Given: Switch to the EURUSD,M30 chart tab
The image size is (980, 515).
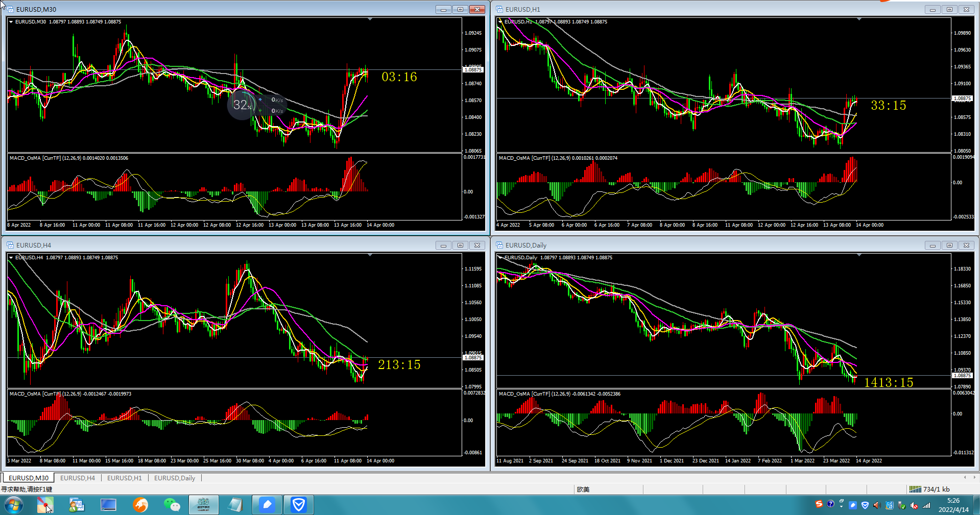Looking at the screenshot, I should tap(29, 478).
